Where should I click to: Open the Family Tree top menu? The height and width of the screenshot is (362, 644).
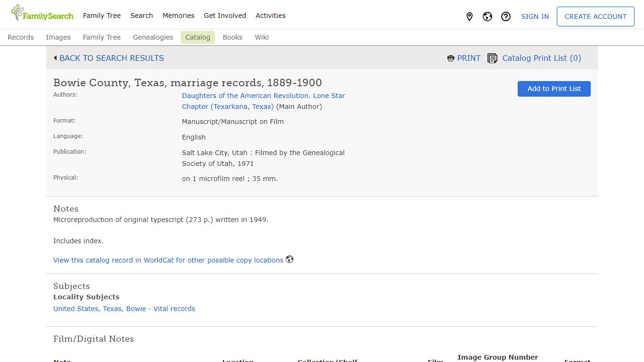(102, 16)
